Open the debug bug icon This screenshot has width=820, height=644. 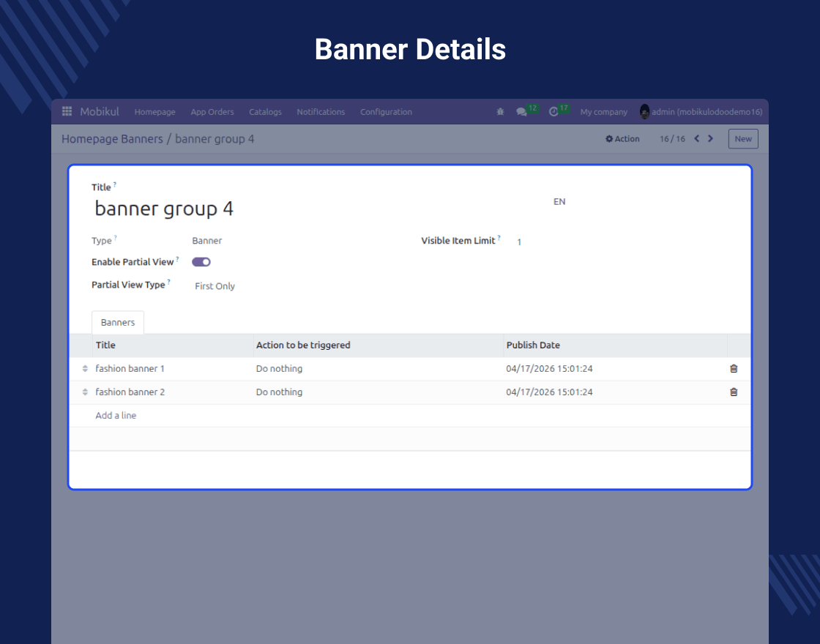point(500,111)
